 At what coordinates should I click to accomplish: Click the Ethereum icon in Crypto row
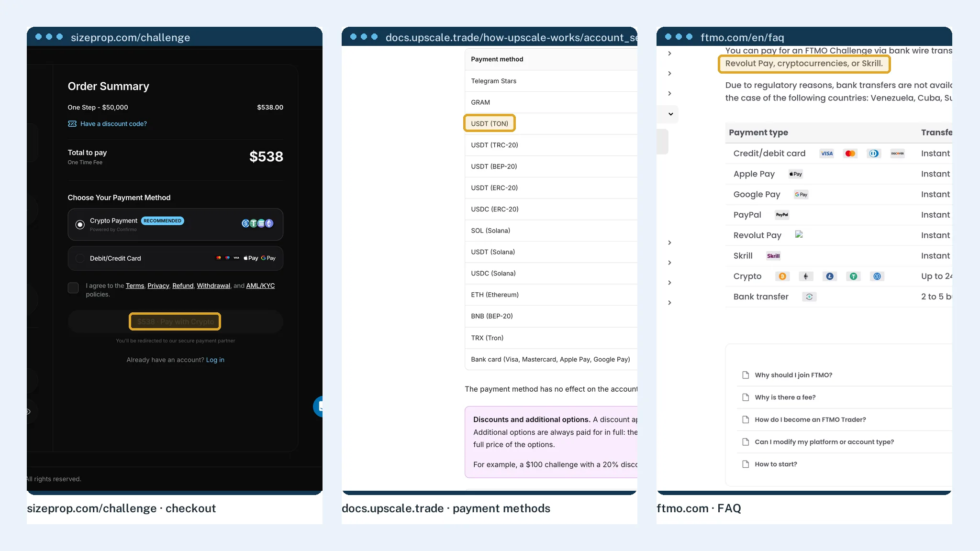pos(806,276)
